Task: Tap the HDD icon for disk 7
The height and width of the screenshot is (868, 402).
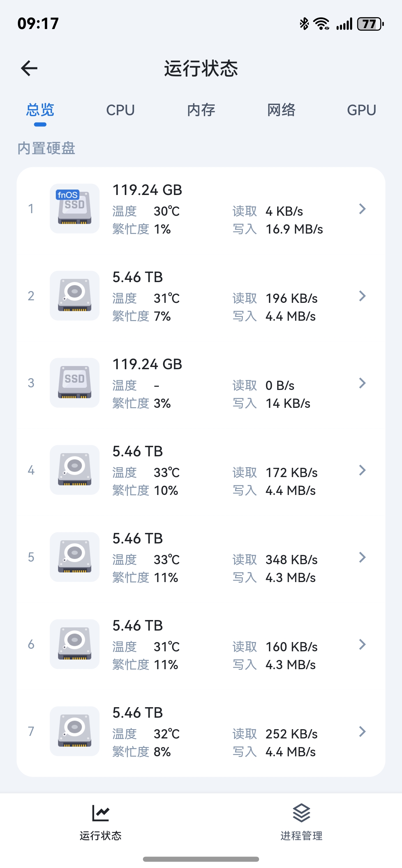Action: pyautogui.click(x=74, y=731)
